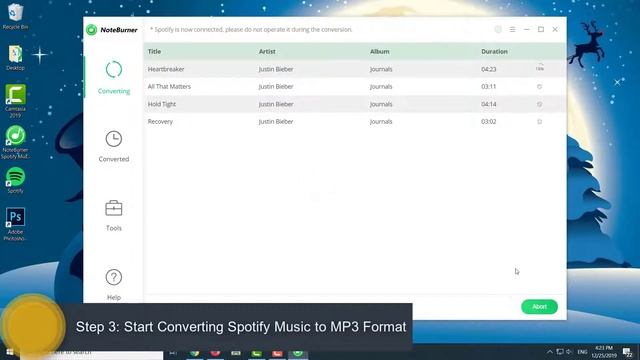
Task: Click the status icon for Recovery
Action: [x=539, y=122]
